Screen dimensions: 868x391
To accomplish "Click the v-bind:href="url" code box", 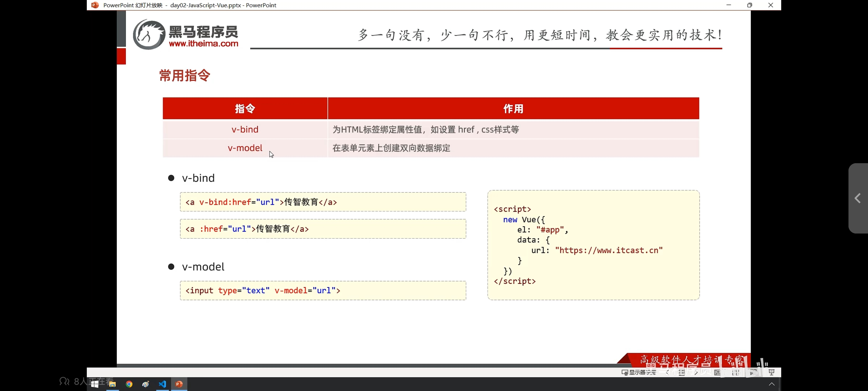I will click(x=323, y=202).
